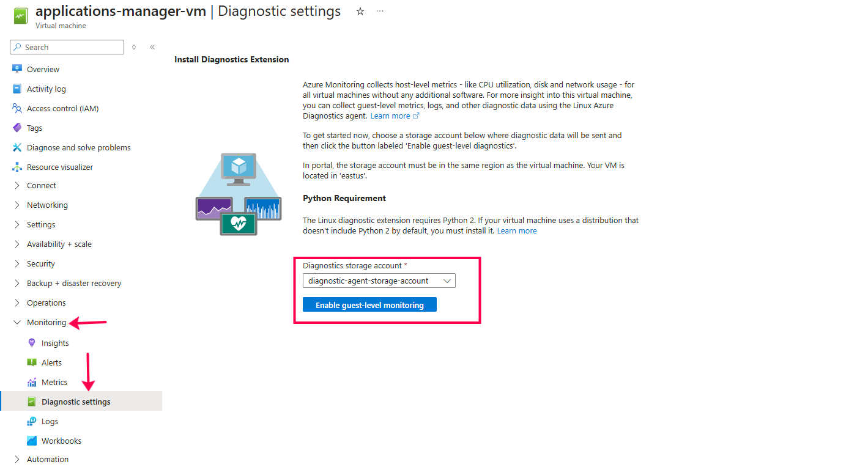Click the purple Tags icon
Screen dimensions: 868x470
pyautogui.click(x=17, y=128)
